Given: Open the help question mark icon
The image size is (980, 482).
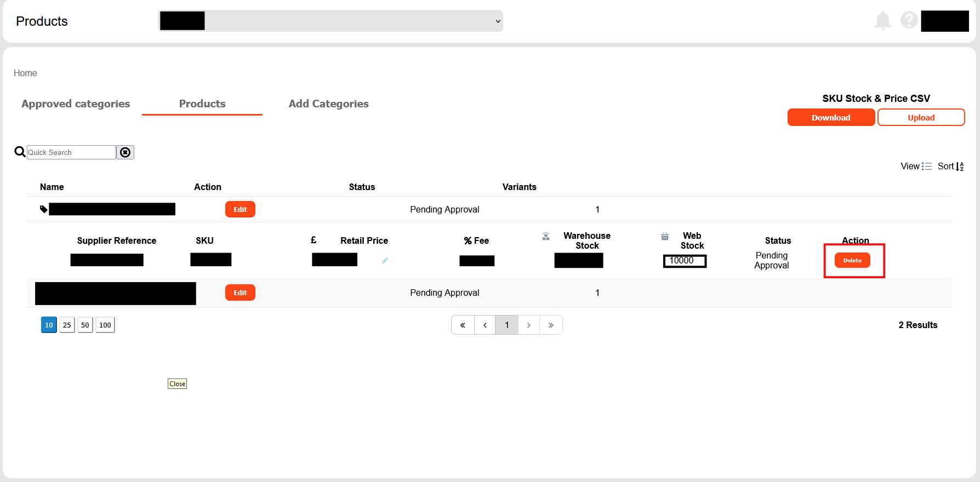Looking at the screenshot, I should pos(909,20).
